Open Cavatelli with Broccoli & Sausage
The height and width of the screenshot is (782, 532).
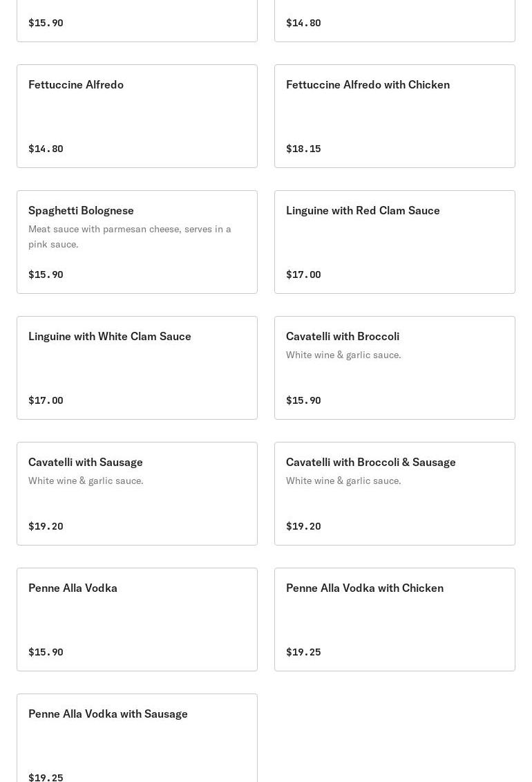[x=395, y=493]
